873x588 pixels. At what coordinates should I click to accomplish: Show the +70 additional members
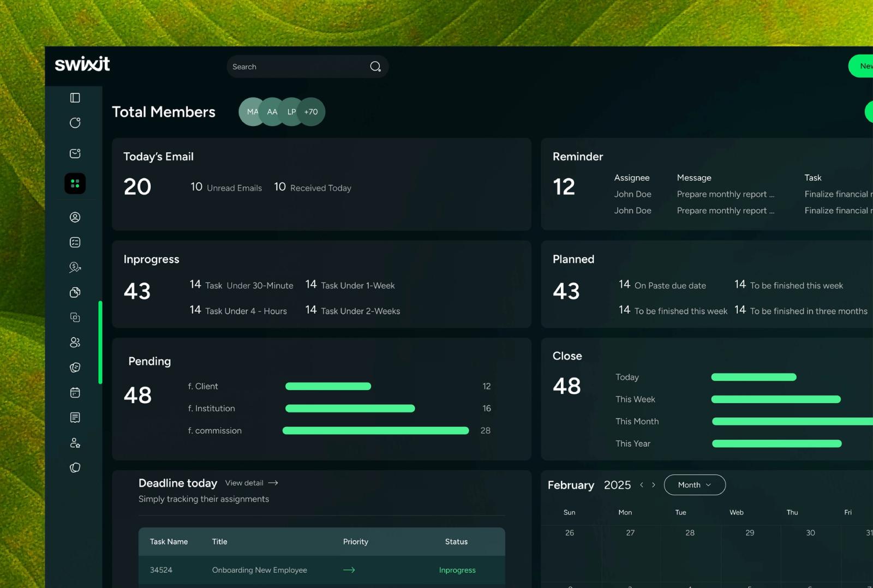click(x=311, y=112)
